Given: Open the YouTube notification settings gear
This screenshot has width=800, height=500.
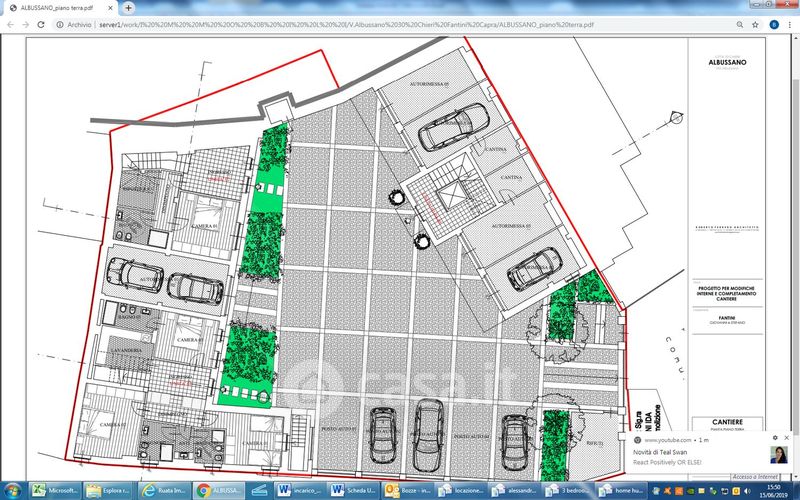Looking at the screenshot, I should (774, 440).
